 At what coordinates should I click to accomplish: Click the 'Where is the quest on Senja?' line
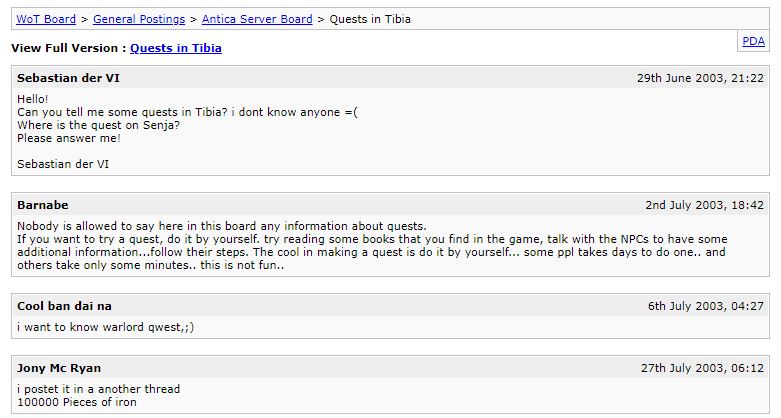(x=98, y=125)
